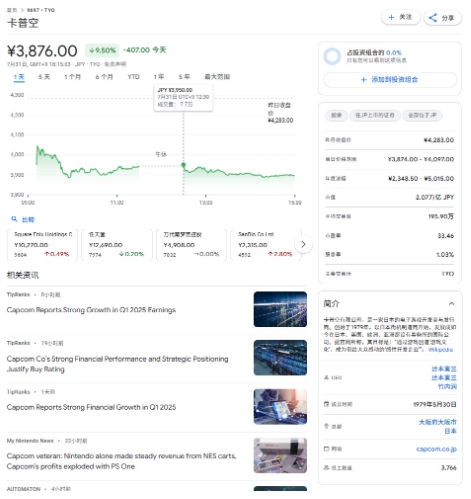Screen dimensions: 471x499
Task: Select the 5天 chart range tab
Action: tap(44, 77)
